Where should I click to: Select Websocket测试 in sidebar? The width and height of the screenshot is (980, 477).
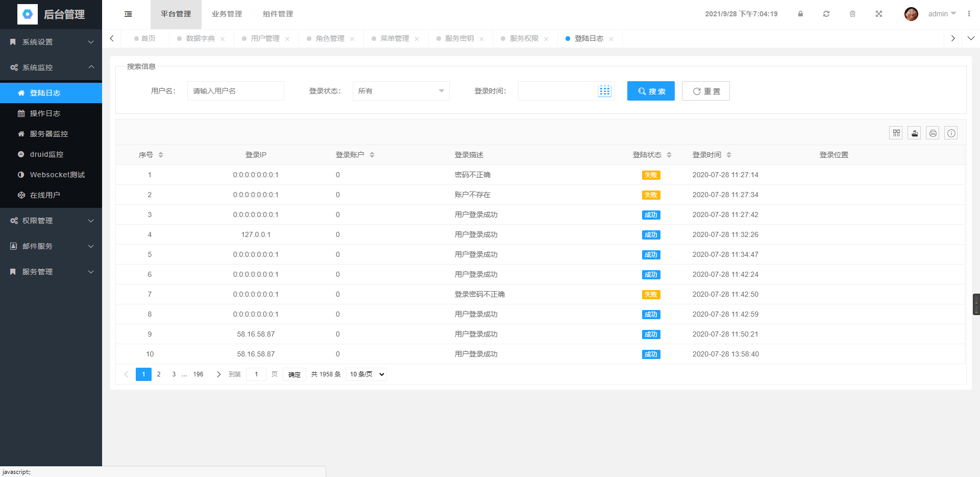coord(51,175)
